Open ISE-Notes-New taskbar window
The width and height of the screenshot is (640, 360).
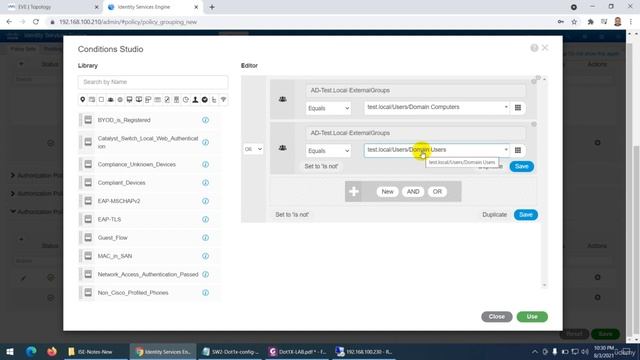[x=95, y=351]
